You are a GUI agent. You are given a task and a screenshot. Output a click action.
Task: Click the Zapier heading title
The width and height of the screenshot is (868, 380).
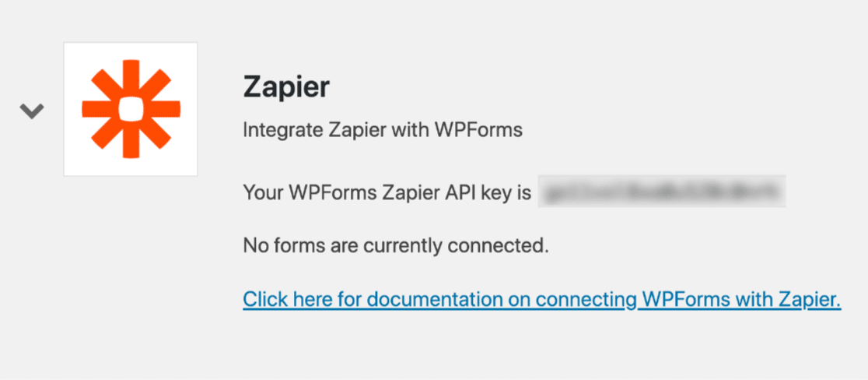coord(286,87)
